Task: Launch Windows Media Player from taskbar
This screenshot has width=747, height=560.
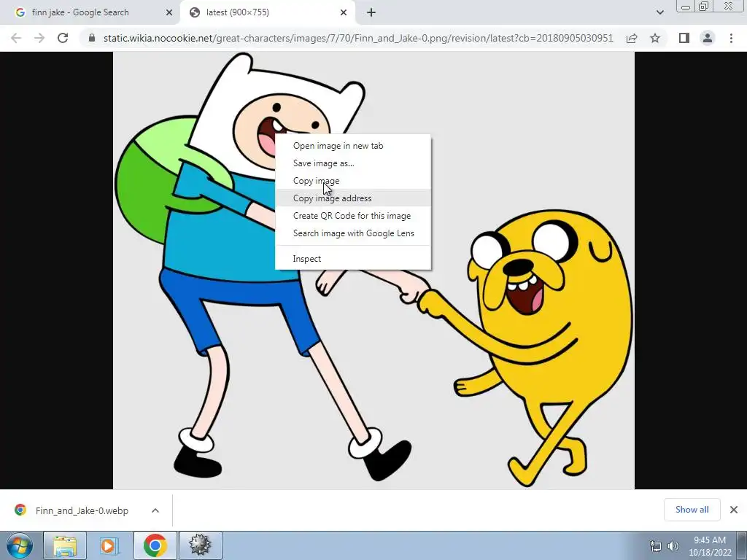Action: click(x=109, y=545)
